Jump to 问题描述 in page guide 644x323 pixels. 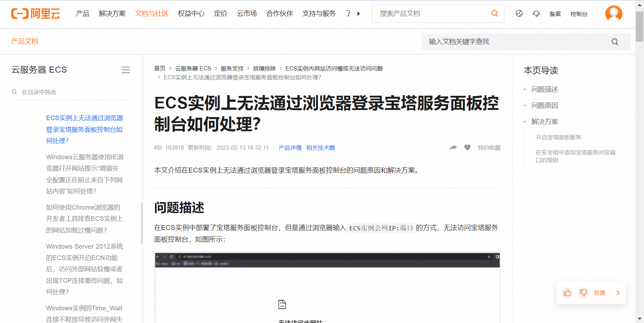(545, 89)
